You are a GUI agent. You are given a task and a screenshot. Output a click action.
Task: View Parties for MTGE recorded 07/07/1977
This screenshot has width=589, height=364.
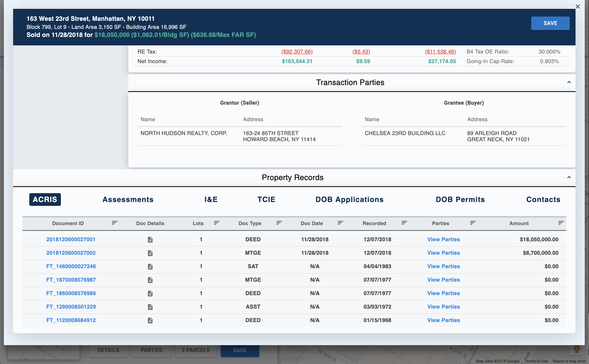click(x=443, y=280)
